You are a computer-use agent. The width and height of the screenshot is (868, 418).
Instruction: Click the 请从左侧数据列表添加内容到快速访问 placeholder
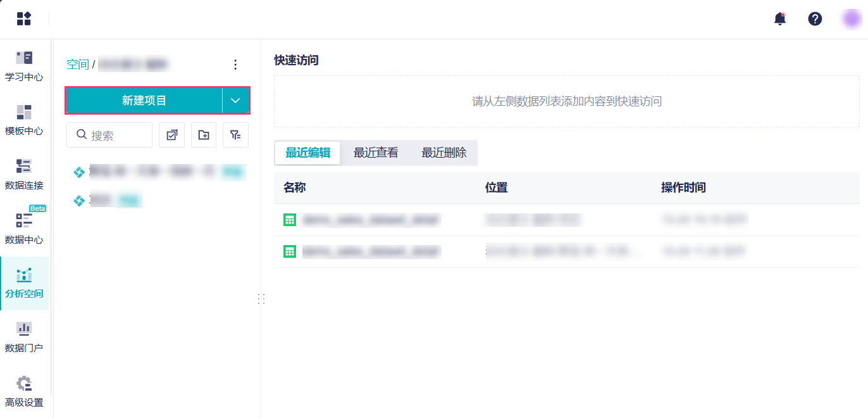pyautogui.click(x=567, y=101)
